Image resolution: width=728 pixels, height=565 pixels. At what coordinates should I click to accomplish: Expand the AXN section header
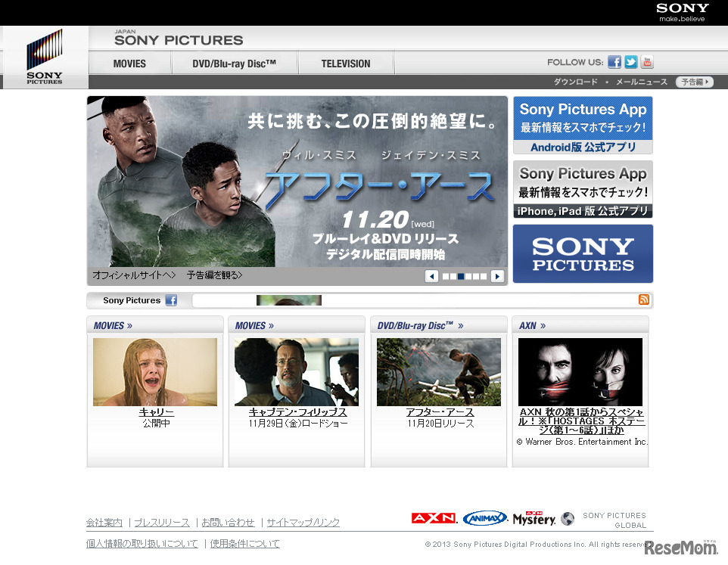[x=532, y=326]
